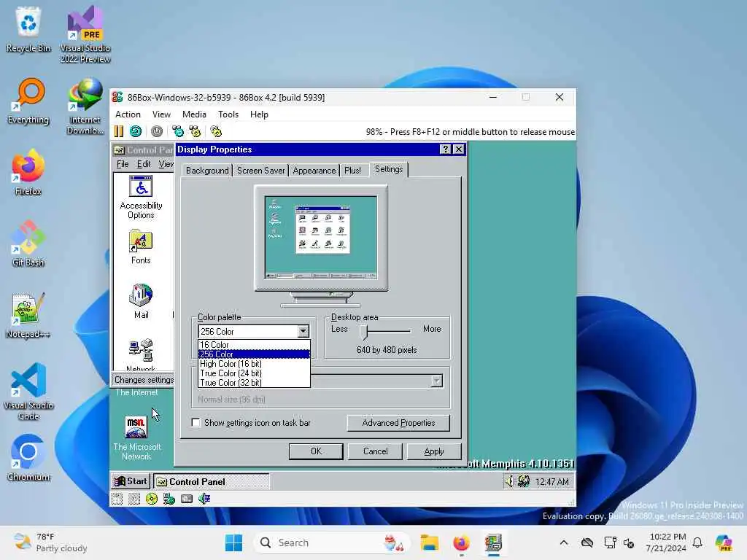747x560 pixels.
Task: Click the second floppy drive status icon
Action: click(x=134, y=499)
